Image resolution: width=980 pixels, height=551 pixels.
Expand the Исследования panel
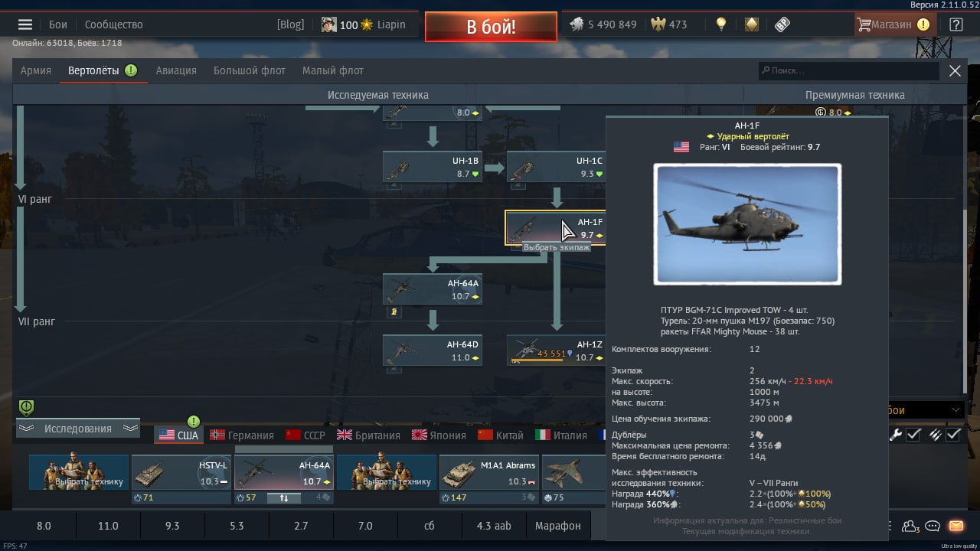click(78, 429)
